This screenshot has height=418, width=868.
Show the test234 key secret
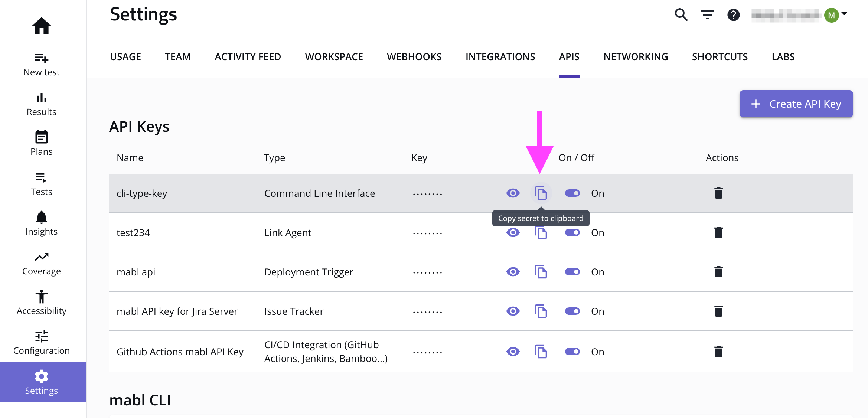(x=513, y=233)
